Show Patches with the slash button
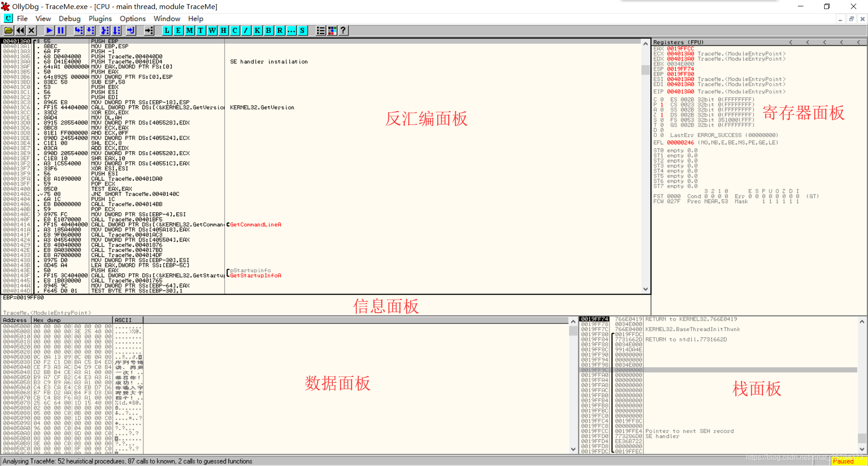The image size is (868, 466). (x=246, y=30)
